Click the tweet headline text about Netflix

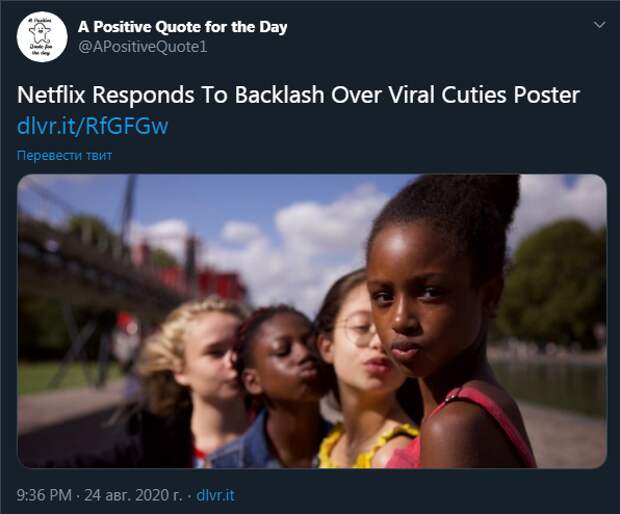pos(298,95)
